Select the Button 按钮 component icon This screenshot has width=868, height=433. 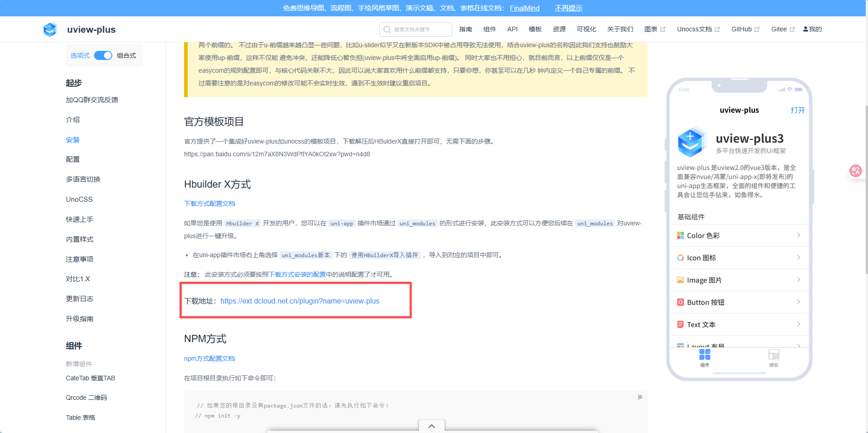click(x=680, y=302)
